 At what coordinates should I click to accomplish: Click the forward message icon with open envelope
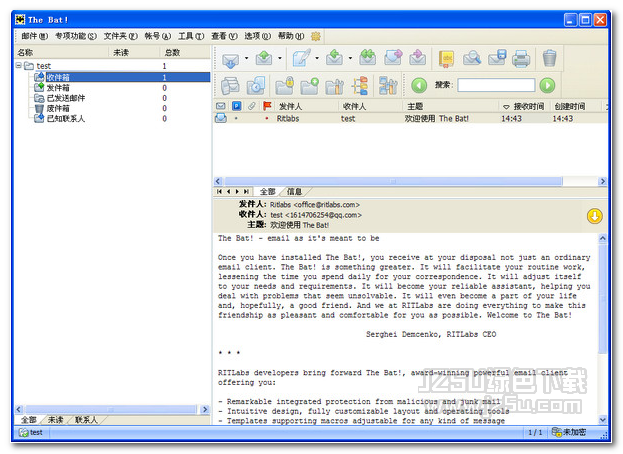click(x=393, y=58)
